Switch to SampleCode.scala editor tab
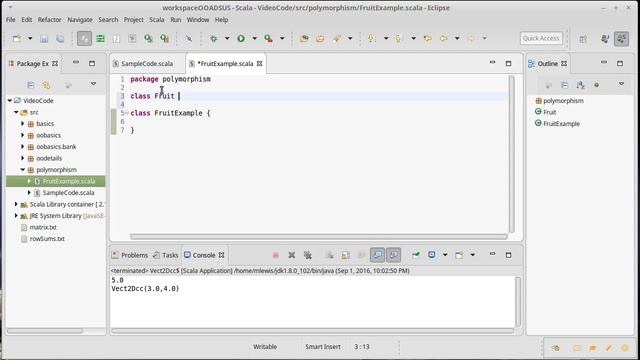 click(x=147, y=64)
